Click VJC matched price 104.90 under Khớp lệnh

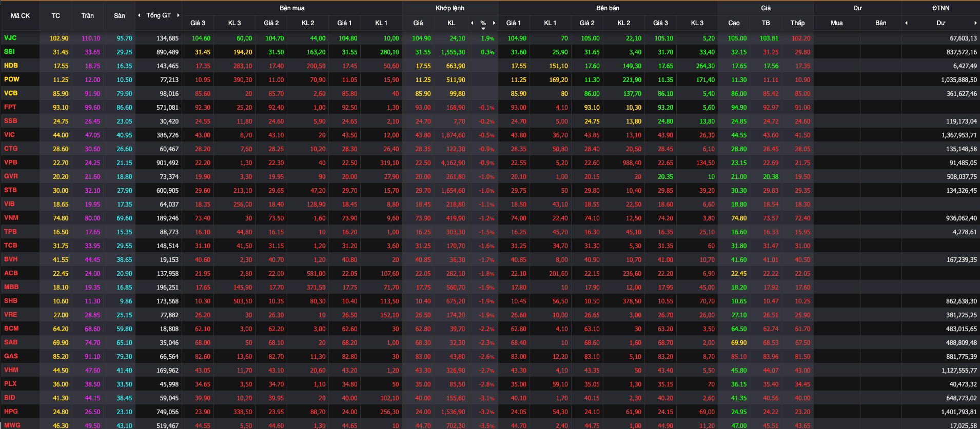(x=422, y=38)
